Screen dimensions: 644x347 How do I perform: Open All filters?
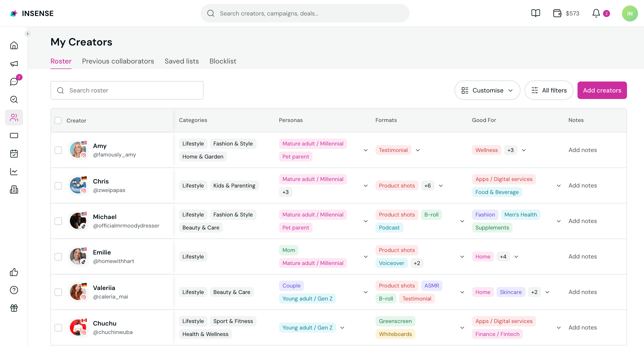tap(549, 90)
